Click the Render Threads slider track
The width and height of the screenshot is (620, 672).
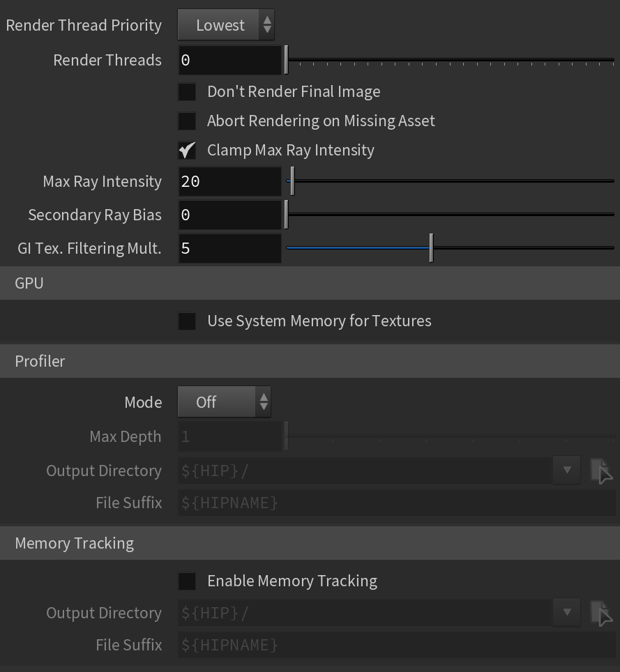tap(451, 60)
